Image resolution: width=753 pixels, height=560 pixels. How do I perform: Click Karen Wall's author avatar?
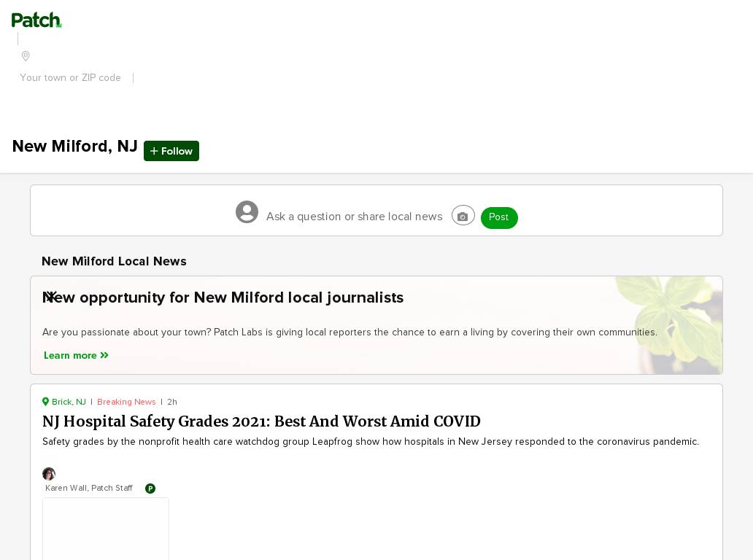tap(49, 474)
